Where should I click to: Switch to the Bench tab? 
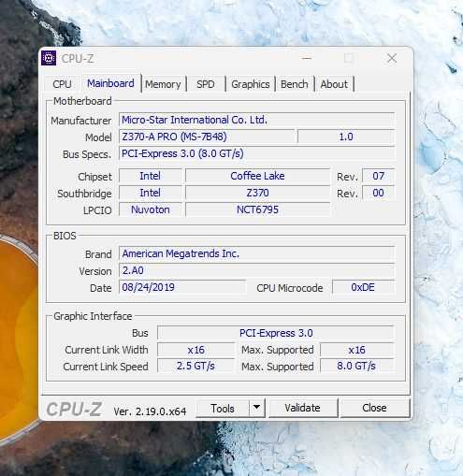click(x=294, y=84)
